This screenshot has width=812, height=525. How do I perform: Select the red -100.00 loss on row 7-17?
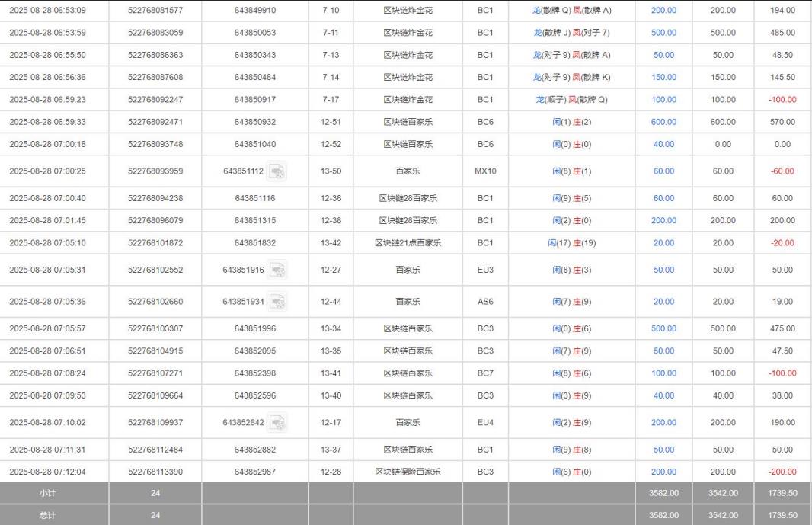click(781, 99)
